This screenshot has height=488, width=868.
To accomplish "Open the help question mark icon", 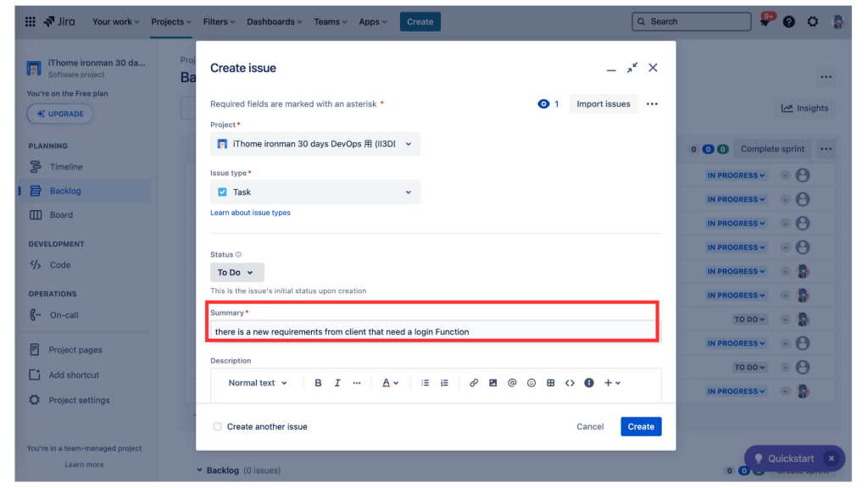I will (x=789, y=21).
